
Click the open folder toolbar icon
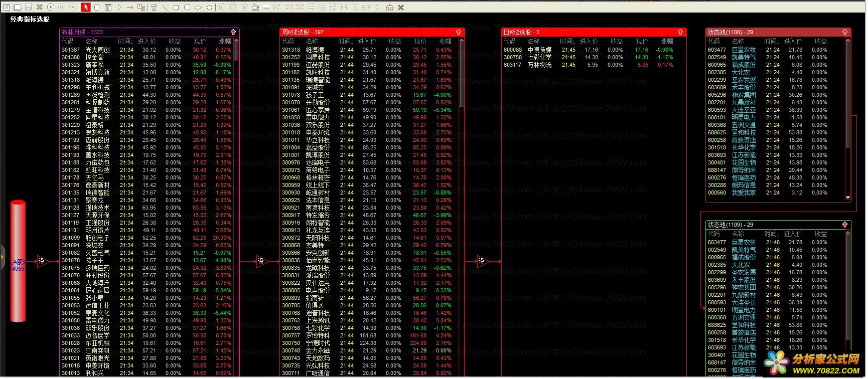18,7
